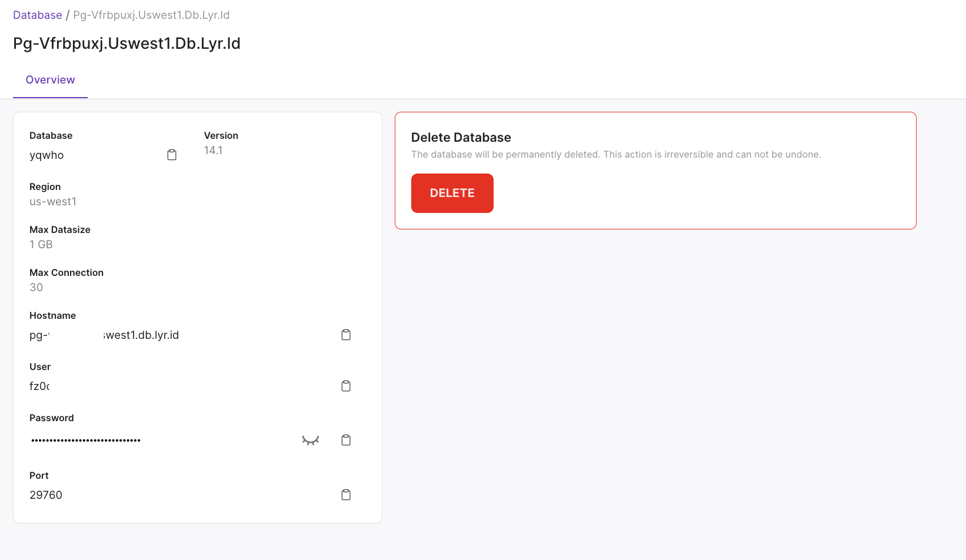This screenshot has width=966, height=560.
Task: Click the Delete Database heading
Action: (x=461, y=137)
